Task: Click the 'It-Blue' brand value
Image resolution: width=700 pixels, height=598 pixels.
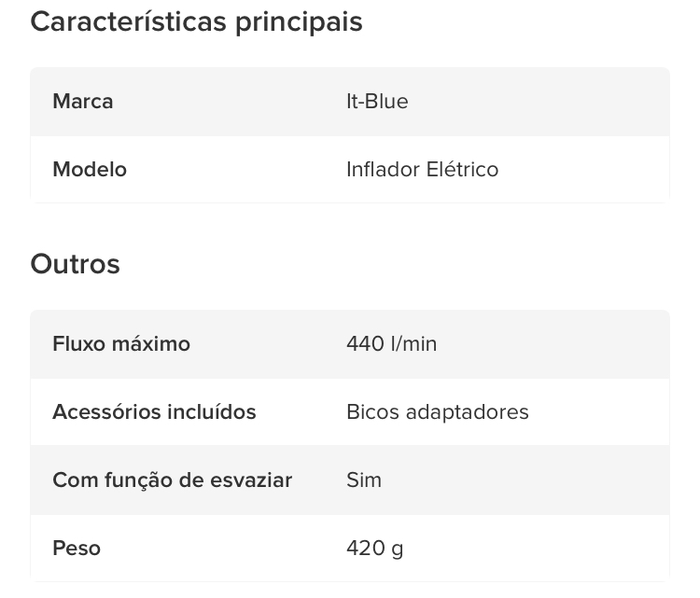Action: tap(377, 102)
